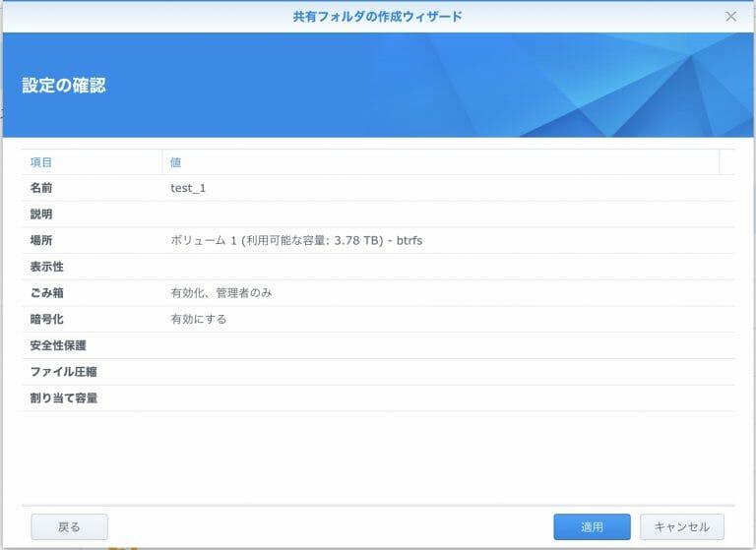Select the 安全性保護 row label
Screen dimensions: 756x550
click(58, 345)
